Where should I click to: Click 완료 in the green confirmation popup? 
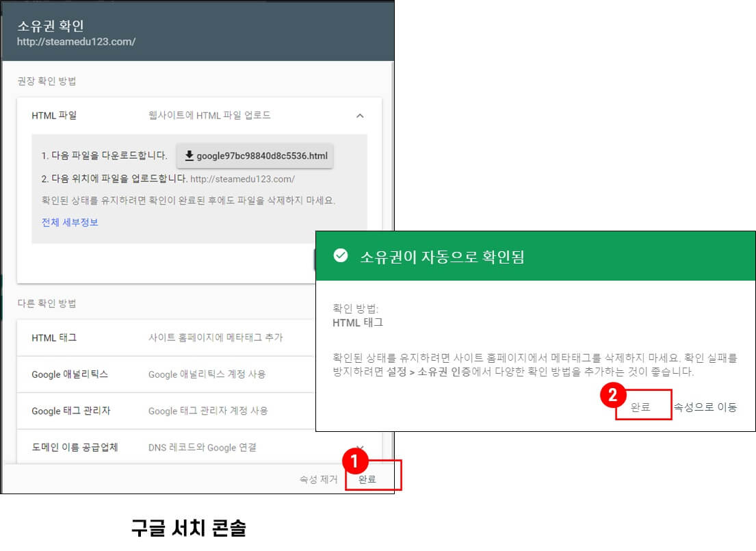[x=640, y=407]
